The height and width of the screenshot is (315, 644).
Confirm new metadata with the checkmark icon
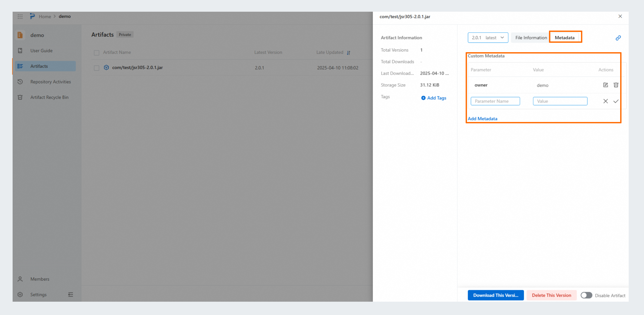[x=616, y=101]
